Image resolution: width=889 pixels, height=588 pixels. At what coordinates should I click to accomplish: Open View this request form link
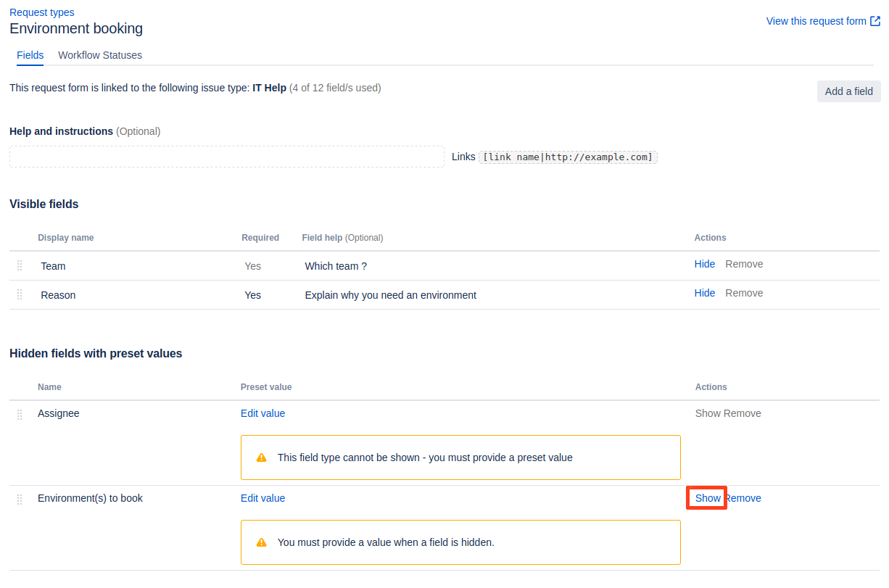[816, 21]
